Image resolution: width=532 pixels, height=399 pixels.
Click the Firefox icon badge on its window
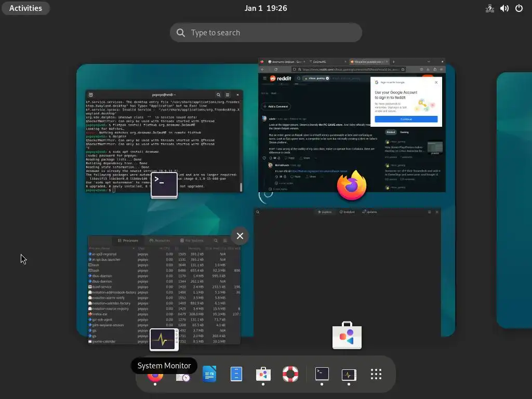tap(352, 185)
